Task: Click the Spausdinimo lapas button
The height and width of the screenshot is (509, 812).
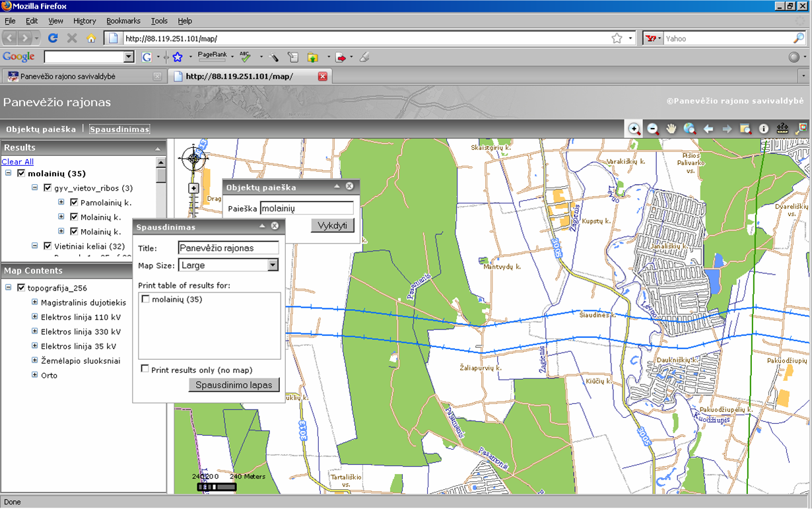Action: (x=234, y=385)
